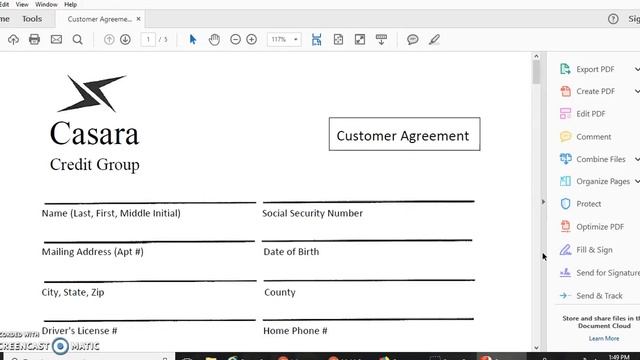Open the Edit PDF tool
Image resolution: width=640 pixels, height=360 pixels.
[x=582, y=114]
